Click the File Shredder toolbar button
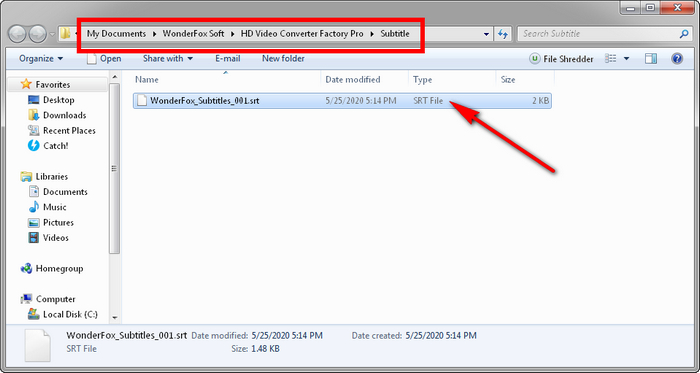Screen dimensions: 700x373 (561, 59)
